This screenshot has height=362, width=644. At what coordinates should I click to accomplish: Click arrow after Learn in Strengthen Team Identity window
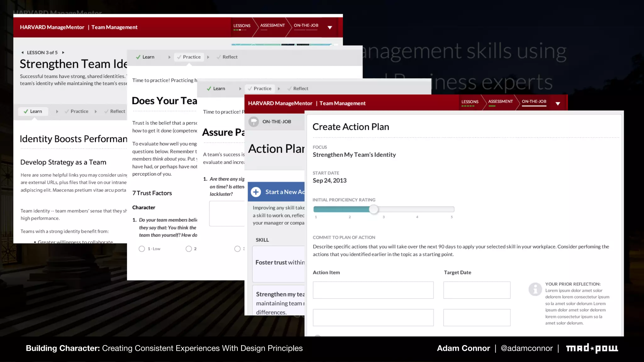[x=57, y=112]
